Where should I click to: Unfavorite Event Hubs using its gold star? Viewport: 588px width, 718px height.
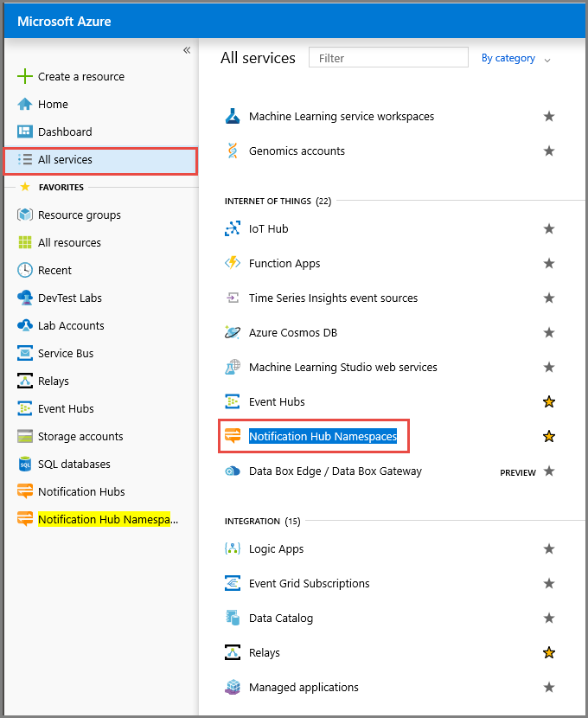(548, 401)
